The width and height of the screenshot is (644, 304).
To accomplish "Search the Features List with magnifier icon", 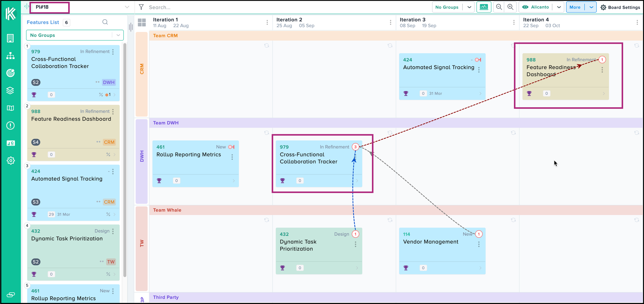I will pos(105,22).
